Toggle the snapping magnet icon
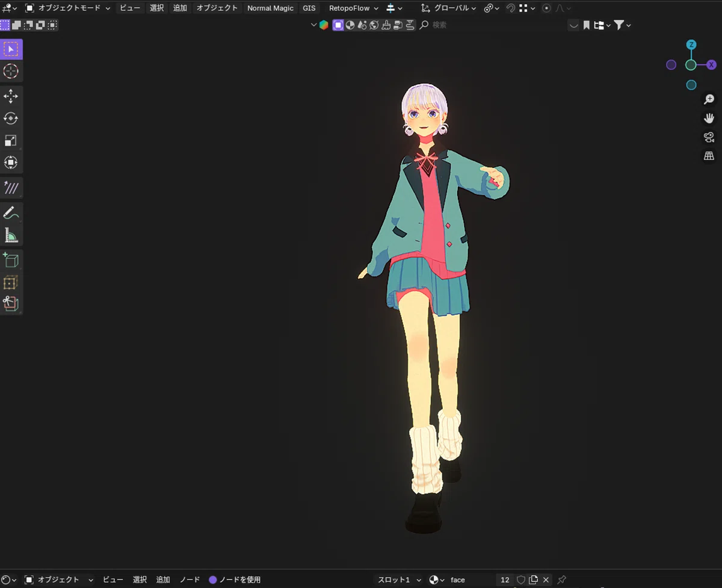The image size is (722, 588). coord(510,8)
